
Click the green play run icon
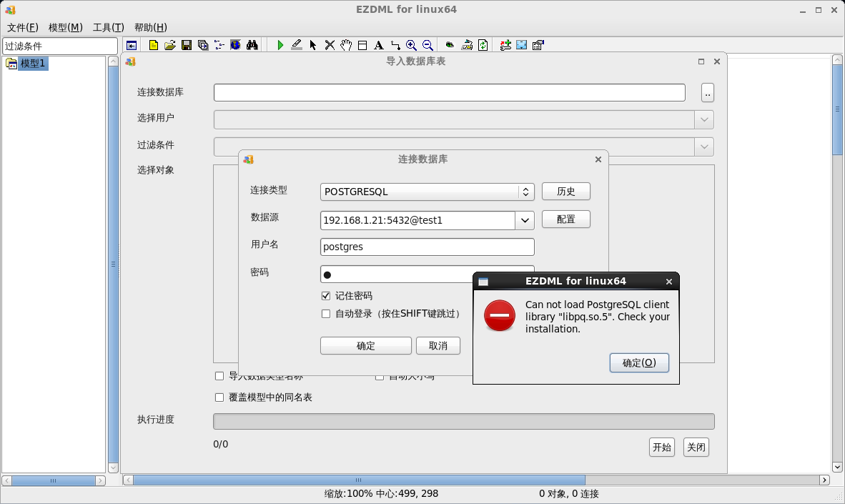(x=280, y=45)
